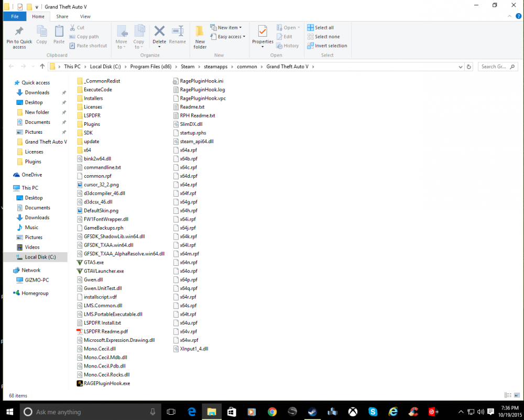Expand the Open button dropdown
This screenshot has width=524, height=420.
(299, 27)
